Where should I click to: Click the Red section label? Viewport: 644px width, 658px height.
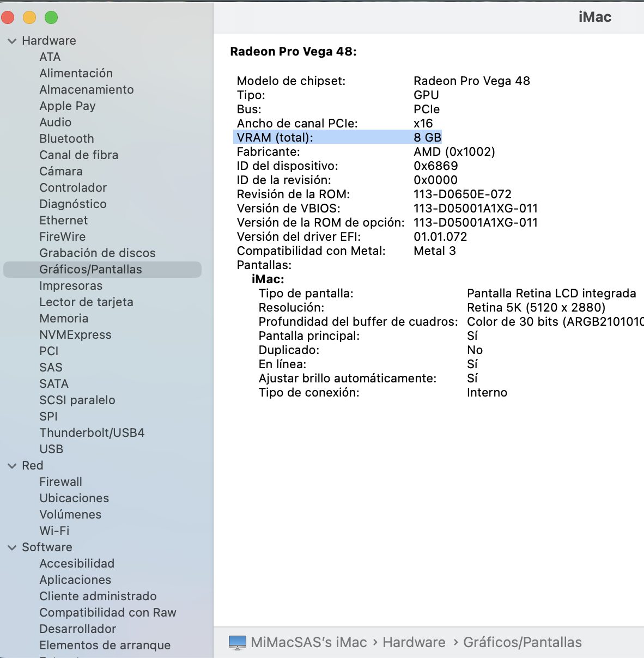coord(33,465)
